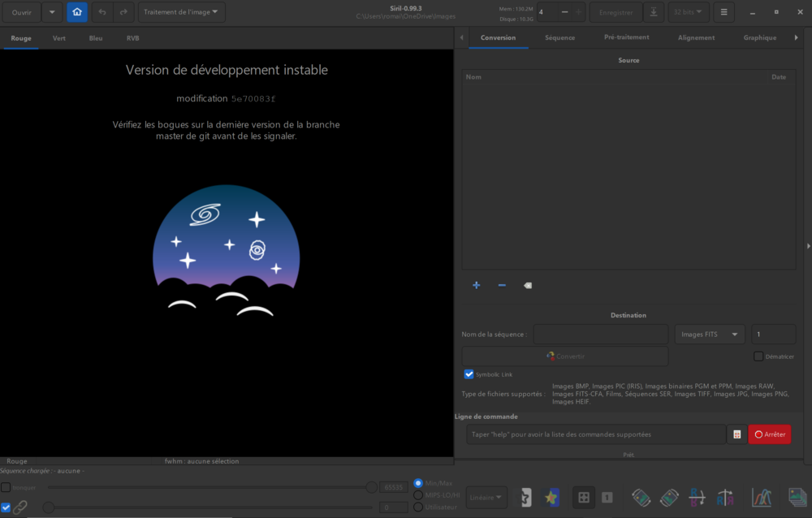Viewport: 812px width, 518px height.
Task: Open Traitement de l'image menu
Action: [x=181, y=12]
